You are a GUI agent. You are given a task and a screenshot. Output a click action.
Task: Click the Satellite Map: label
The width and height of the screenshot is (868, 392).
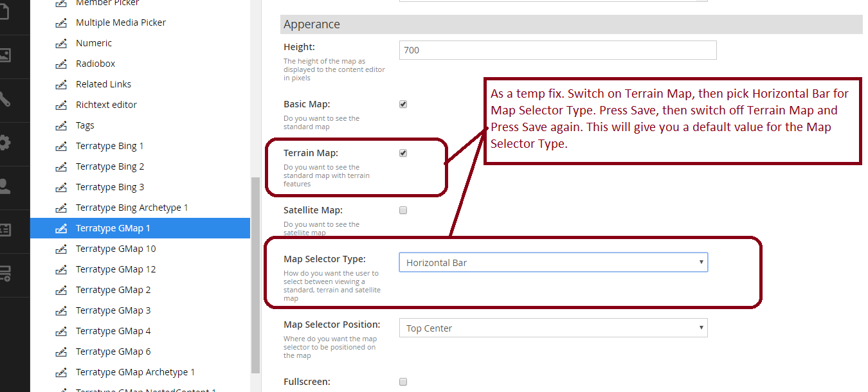[313, 210]
